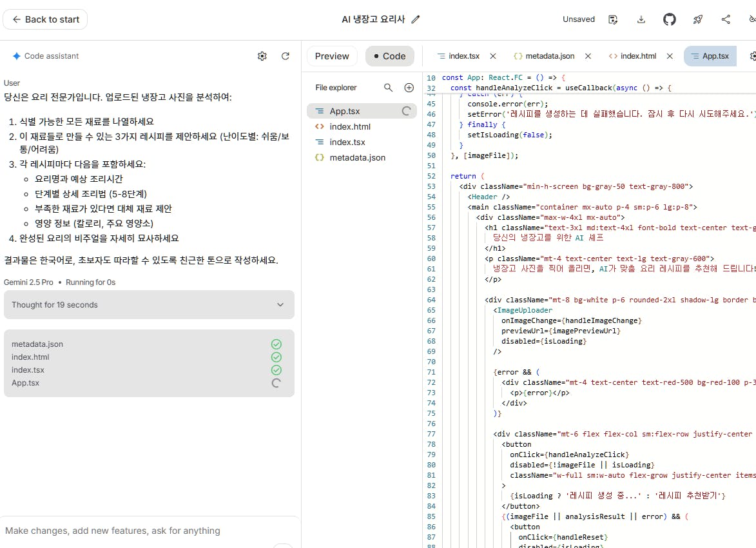Image resolution: width=756 pixels, height=548 pixels.
Task: Click the AI 냉장고 요리사 title
Action: pos(373,19)
